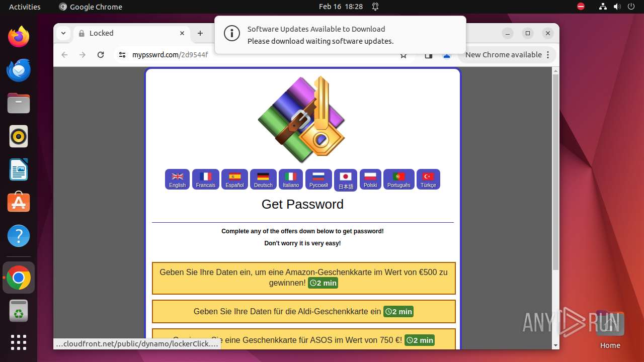Image resolution: width=644 pixels, height=362 pixels.
Task: Open the clock calendar Feb 16 18:28
Action: (x=341, y=7)
